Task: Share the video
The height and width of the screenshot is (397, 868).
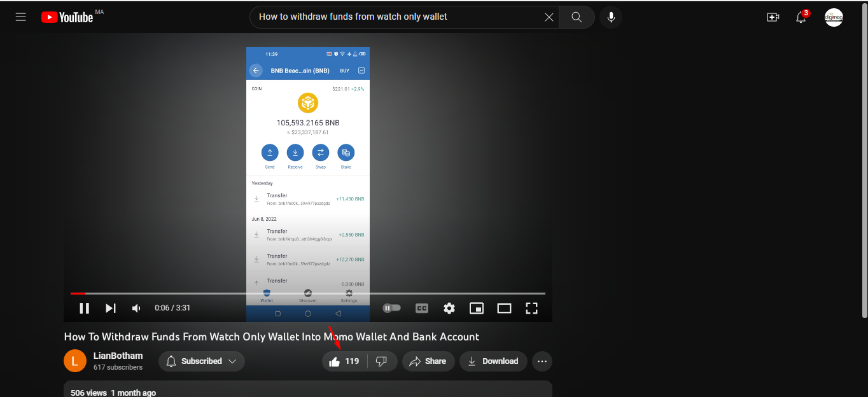Action: 428,361
